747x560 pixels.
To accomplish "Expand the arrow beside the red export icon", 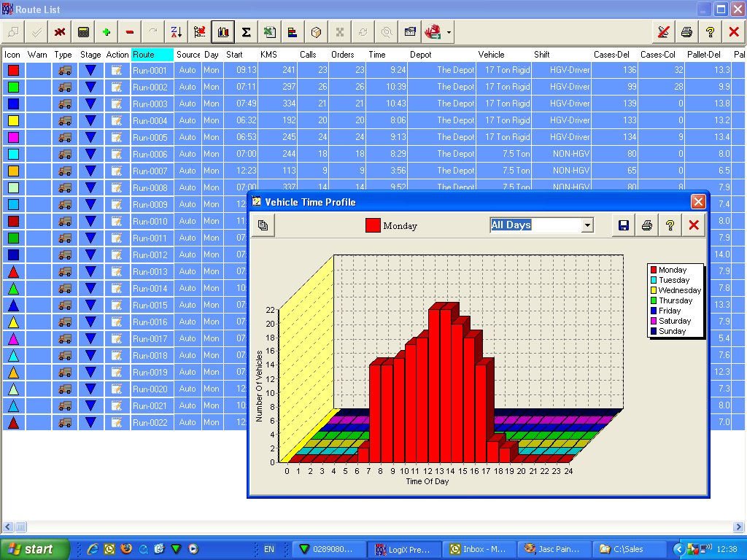I will click(x=450, y=32).
